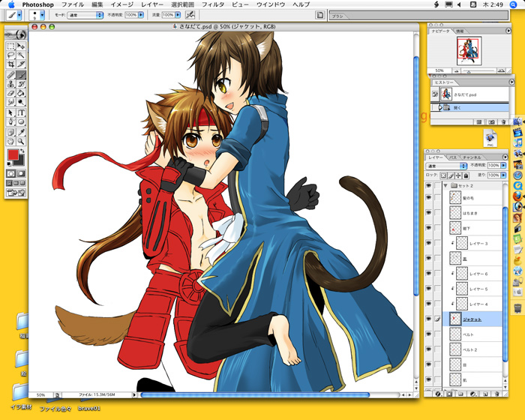
Task: Select the Brush tool in toolbox
Action: coord(21,75)
